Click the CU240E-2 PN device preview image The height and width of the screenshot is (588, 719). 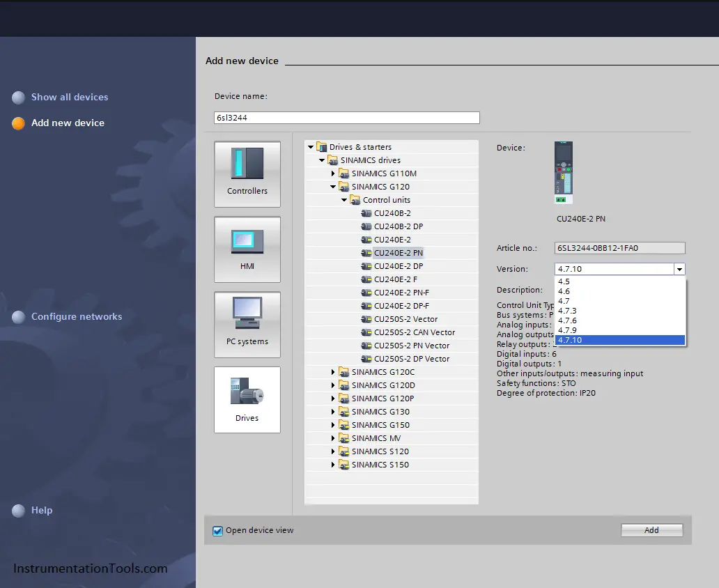coord(564,173)
